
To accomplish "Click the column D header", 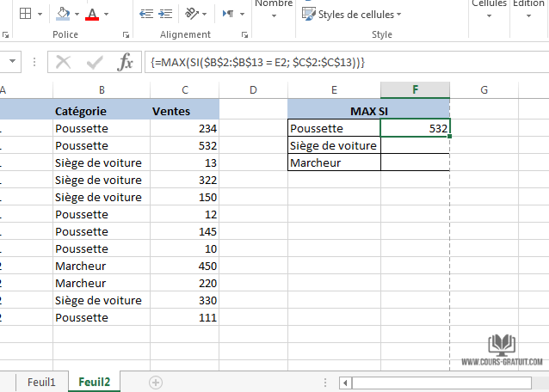I will [253, 90].
